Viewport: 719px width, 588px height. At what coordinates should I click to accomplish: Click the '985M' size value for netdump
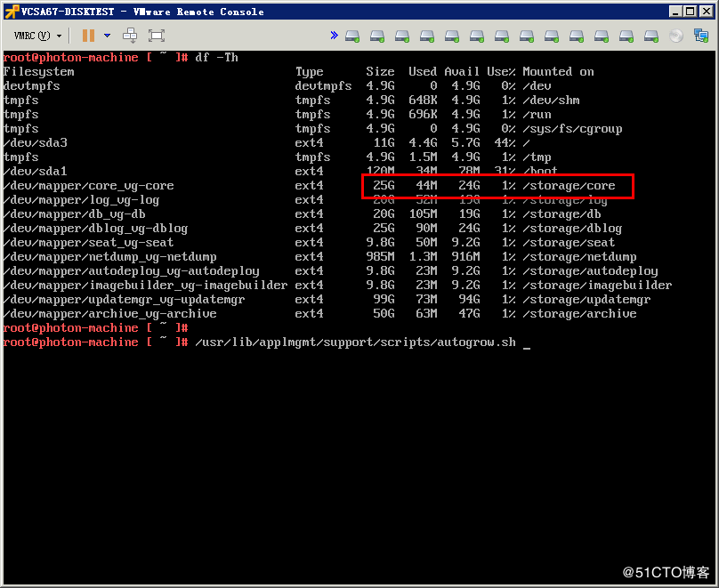coord(380,257)
